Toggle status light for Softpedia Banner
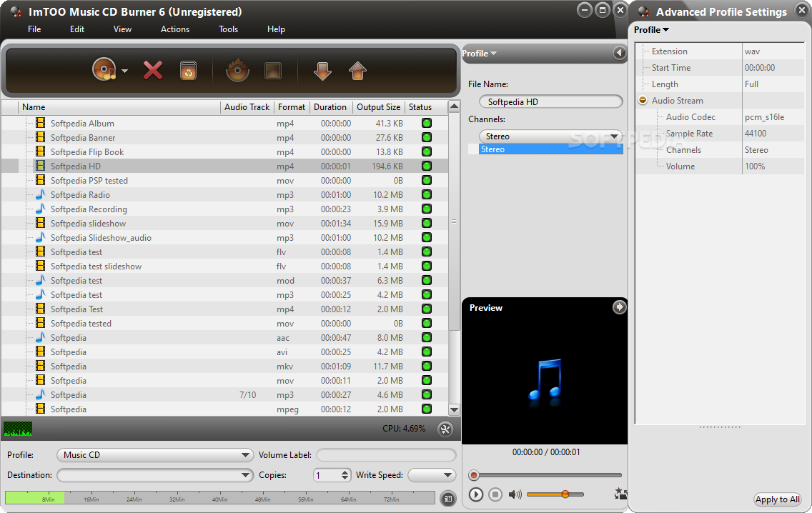 coord(427,138)
